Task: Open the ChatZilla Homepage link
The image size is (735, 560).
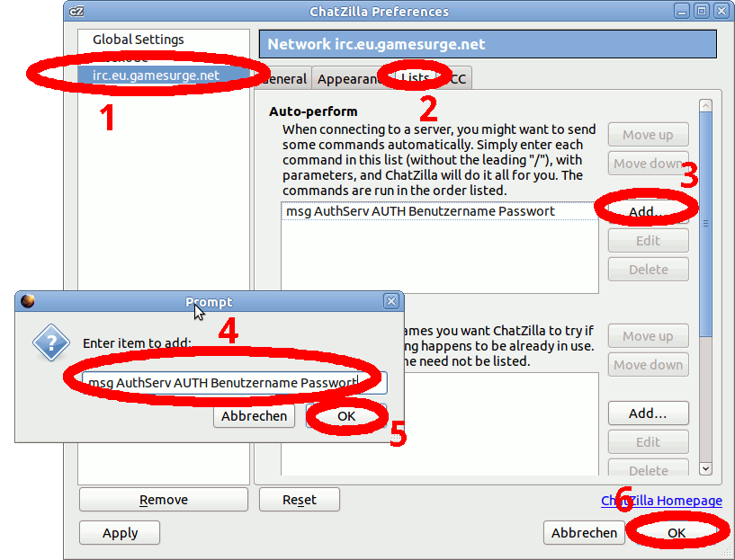Action: [x=661, y=501]
